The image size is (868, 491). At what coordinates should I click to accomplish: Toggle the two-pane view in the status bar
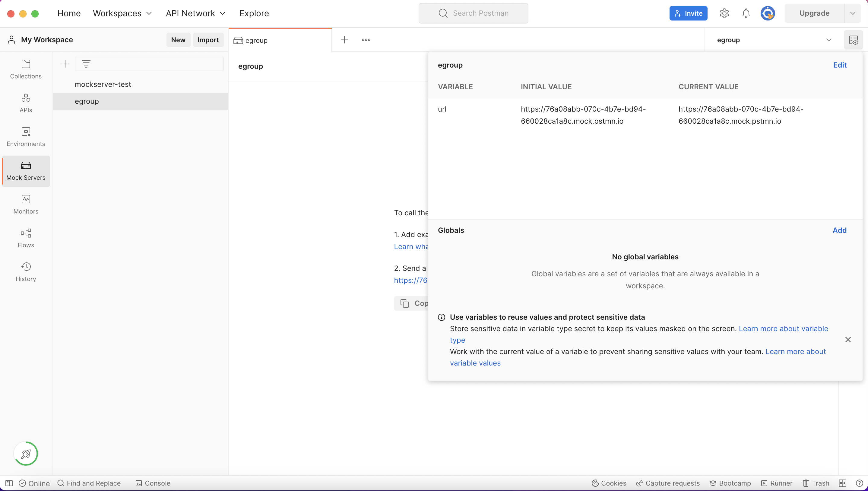coord(842,483)
